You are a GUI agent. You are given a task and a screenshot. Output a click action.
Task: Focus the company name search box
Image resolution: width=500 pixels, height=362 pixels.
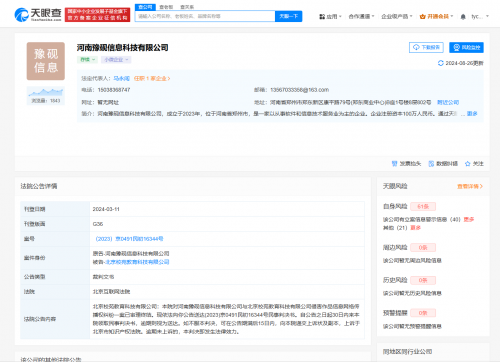click(x=205, y=16)
